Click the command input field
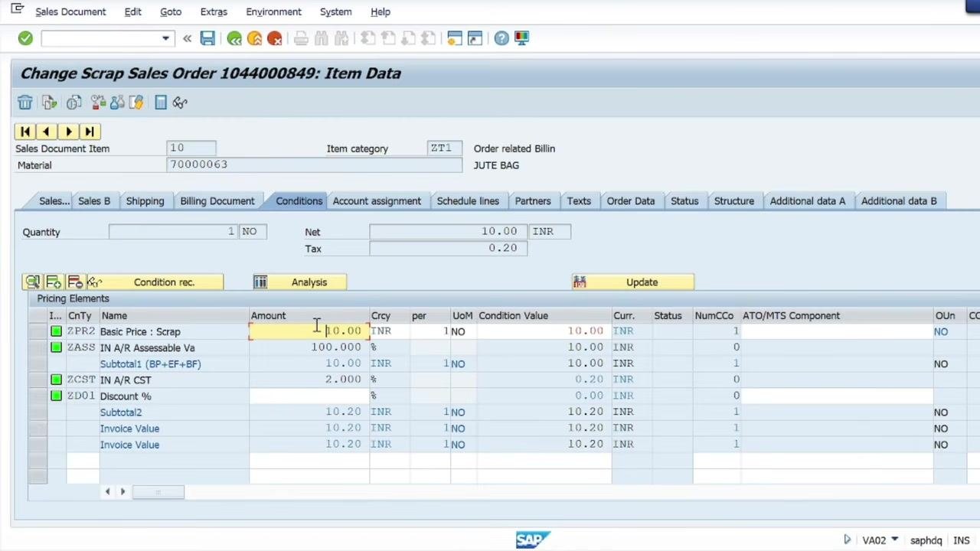This screenshot has height=551, width=980. (x=101, y=38)
